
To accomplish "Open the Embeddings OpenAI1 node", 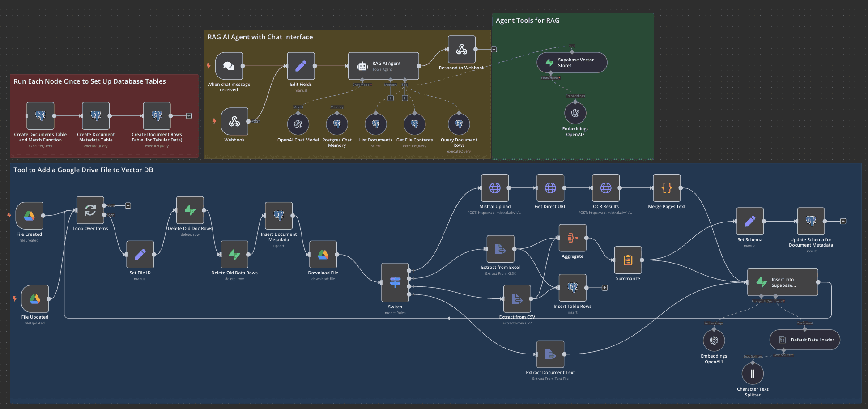I will click(714, 341).
